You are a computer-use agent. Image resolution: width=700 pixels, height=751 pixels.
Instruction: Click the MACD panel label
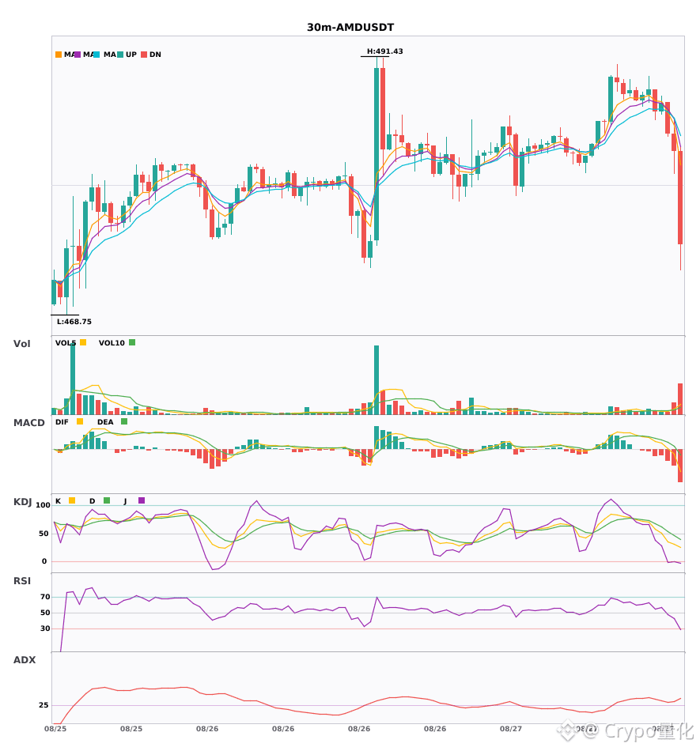click(28, 423)
